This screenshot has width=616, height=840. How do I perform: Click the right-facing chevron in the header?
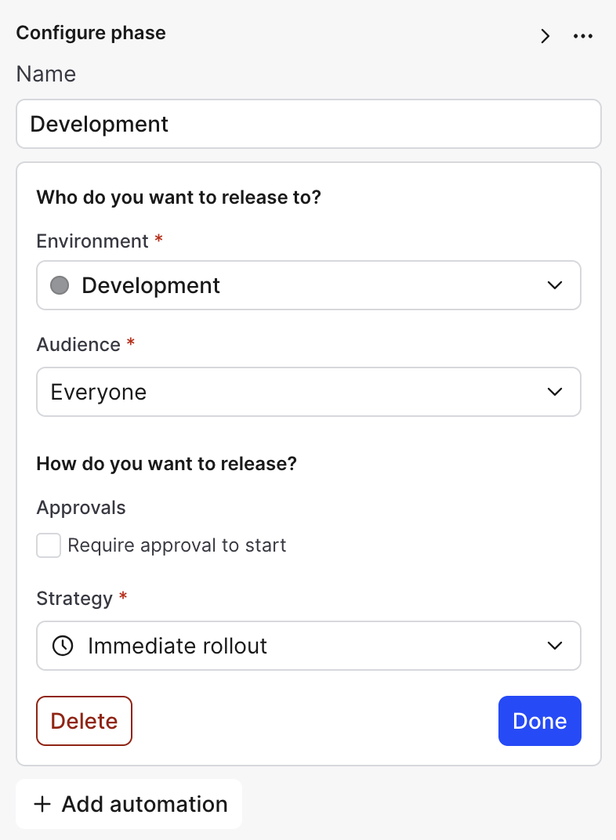pos(545,36)
